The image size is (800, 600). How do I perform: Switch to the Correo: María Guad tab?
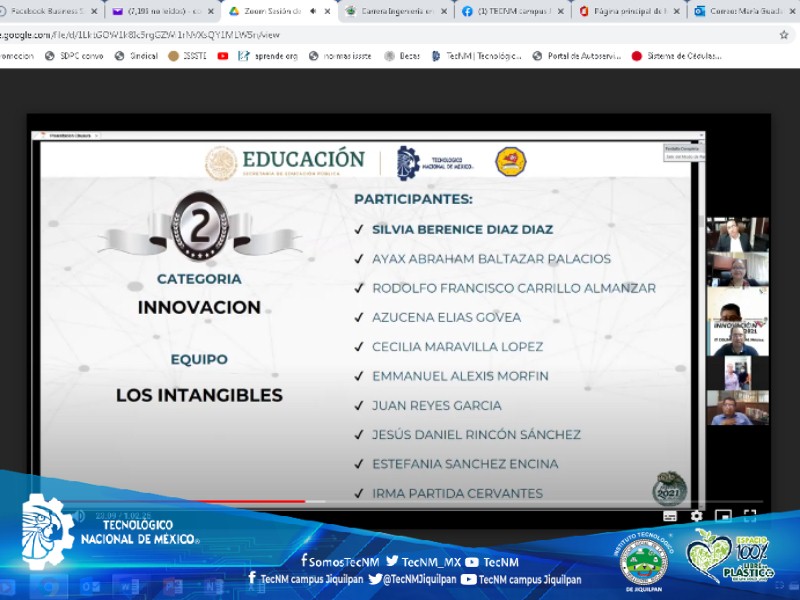(x=745, y=11)
